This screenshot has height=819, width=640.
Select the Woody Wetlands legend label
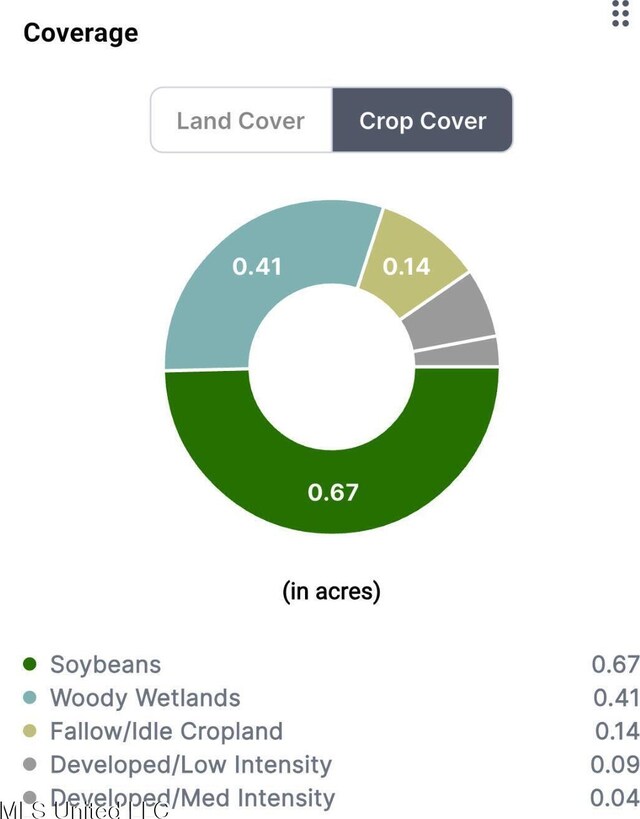(145, 698)
